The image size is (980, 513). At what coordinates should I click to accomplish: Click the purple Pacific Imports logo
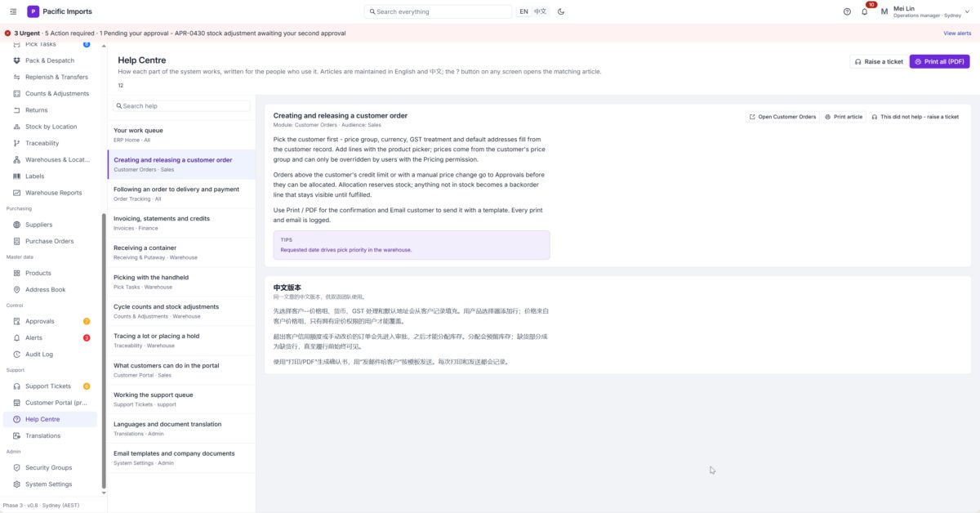[x=33, y=11]
